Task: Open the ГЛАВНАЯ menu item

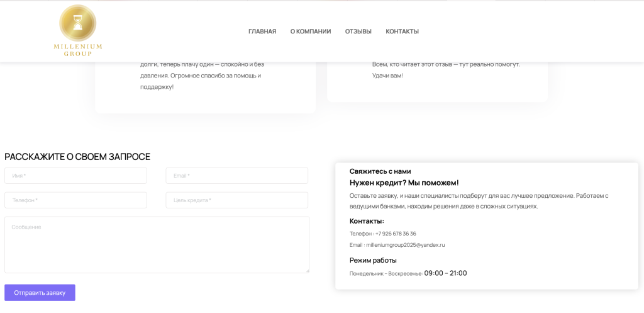Action: click(x=262, y=31)
